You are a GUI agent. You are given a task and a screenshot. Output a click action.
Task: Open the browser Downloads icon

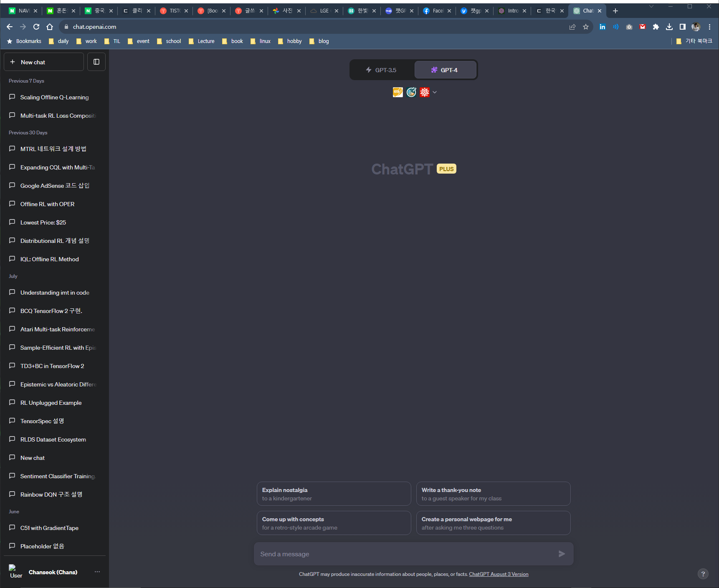pos(669,27)
